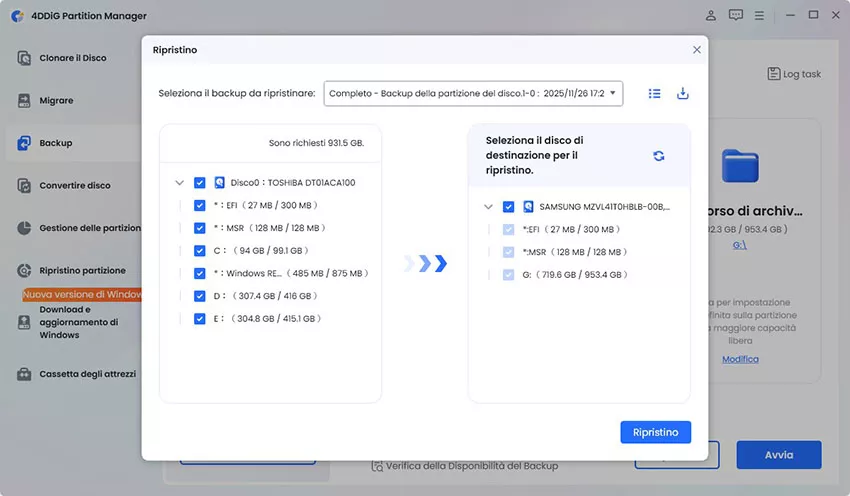This screenshot has width=850, height=496.
Task: Collapse the SAMSUNG disk tree
Action: pyautogui.click(x=488, y=207)
